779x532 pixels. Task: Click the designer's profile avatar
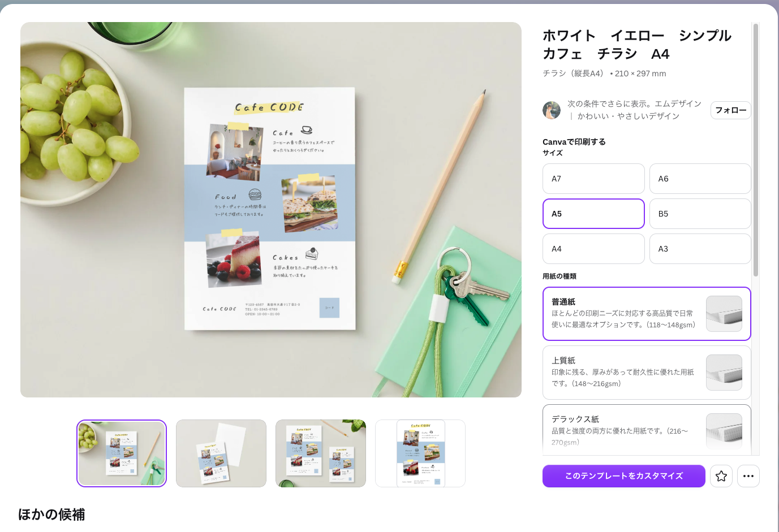point(552,110)
